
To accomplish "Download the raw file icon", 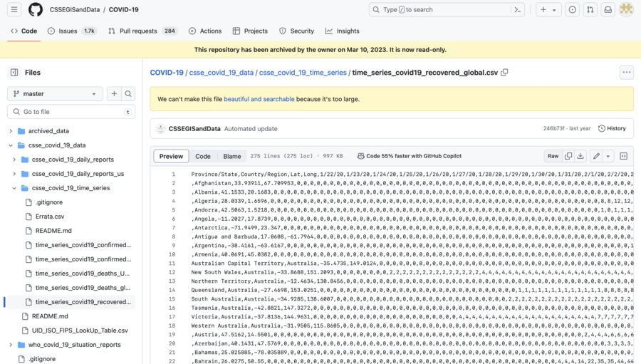I will [580, 156].
